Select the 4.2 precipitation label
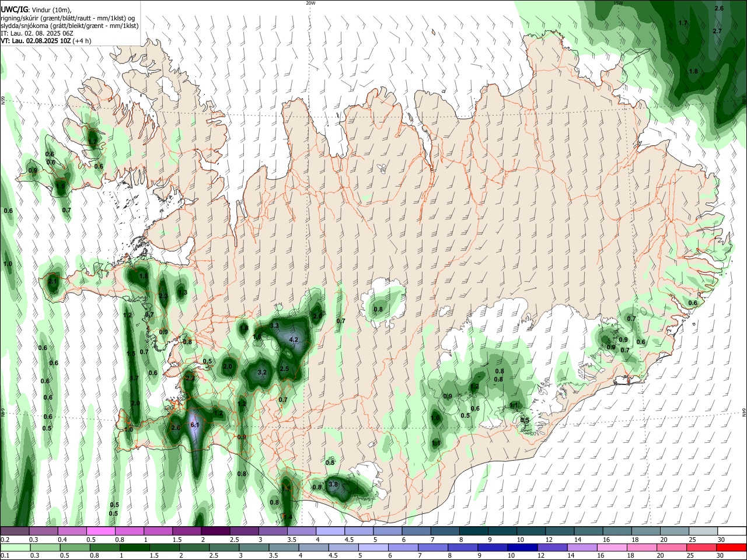Viewport: 747px width, 560px height. coord(294,339)
